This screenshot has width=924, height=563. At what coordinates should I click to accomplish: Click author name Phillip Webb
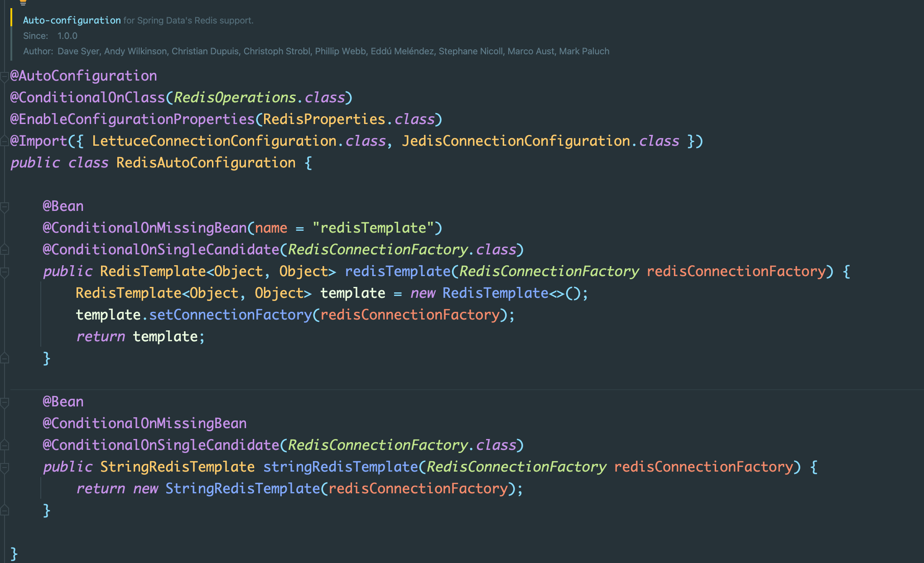pos(340,51)
